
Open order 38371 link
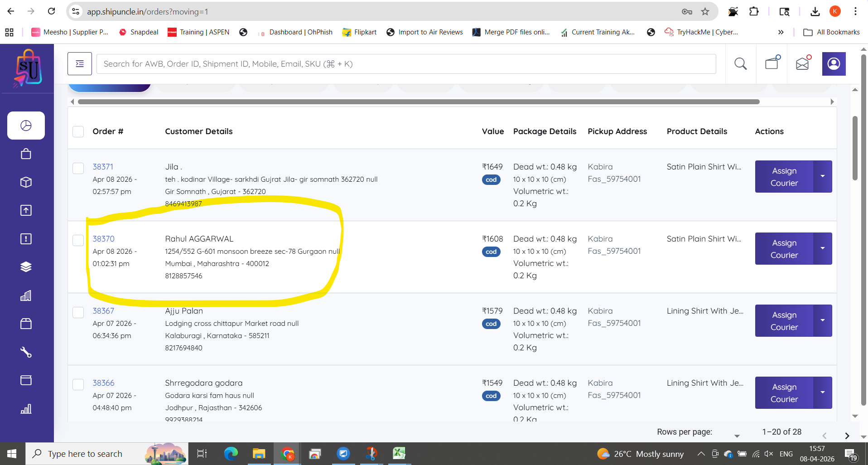pyautogui.click(x=103, y=167)
